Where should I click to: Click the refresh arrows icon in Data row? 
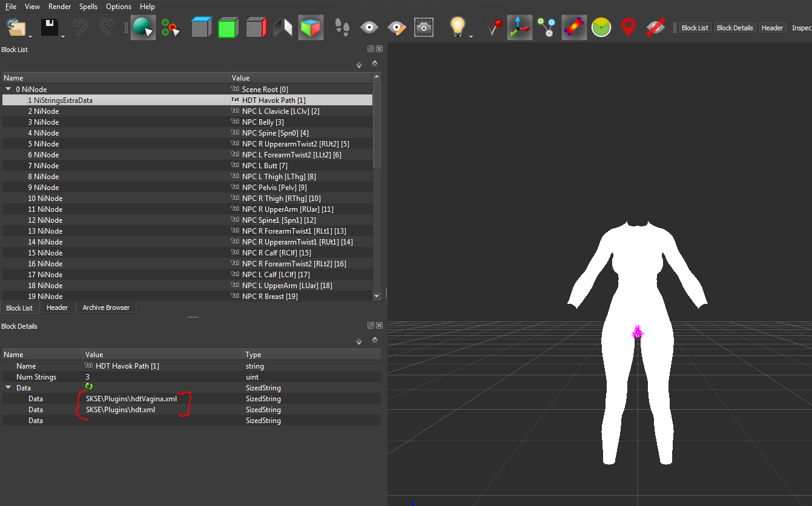90,386
